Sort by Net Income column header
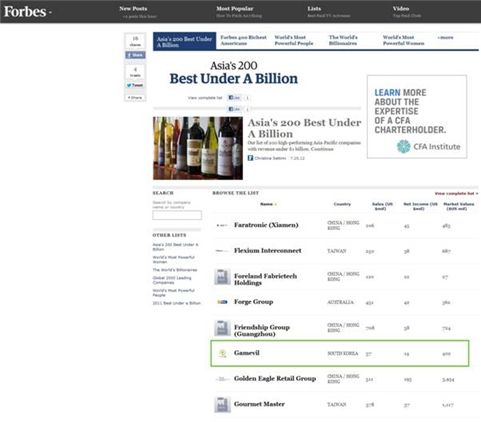Image resolution: width=481 pixels, height=422 pixels. click(x=420, y=206)
